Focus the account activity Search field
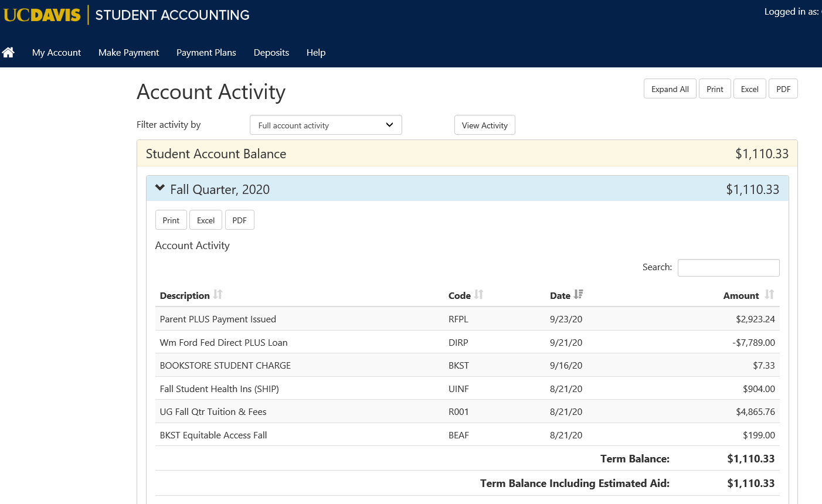This screenshot has height=504, width=822. [x=728, y=268]
